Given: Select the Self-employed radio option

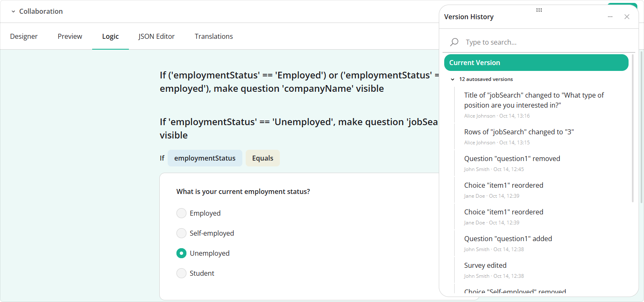Looking at the screenshot, I should 181,233.
